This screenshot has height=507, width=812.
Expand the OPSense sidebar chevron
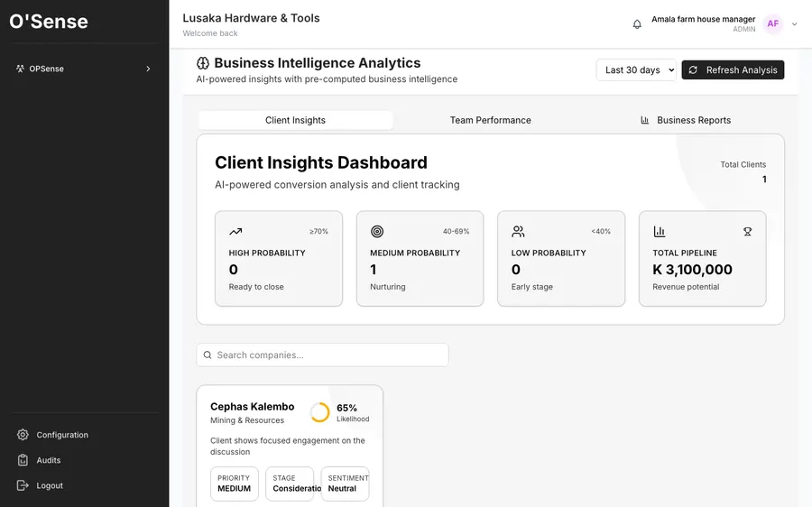(x=148, y=69)
